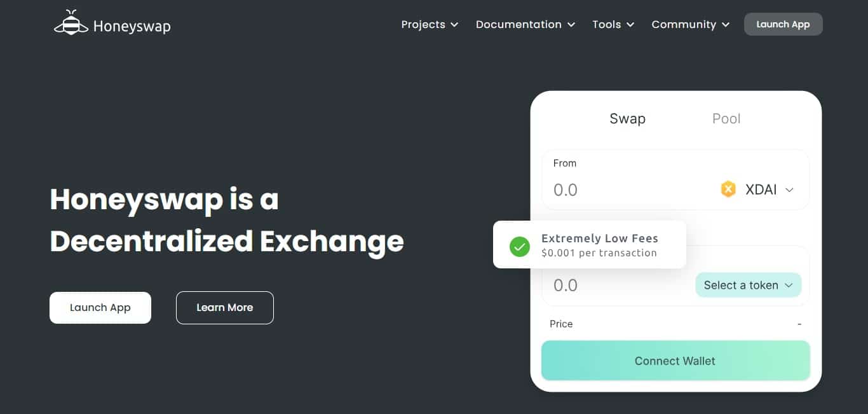The width and height of the screenshot is (868, 414).
Task: Click the Honeyswap bee logo
Action: [70, 22]
